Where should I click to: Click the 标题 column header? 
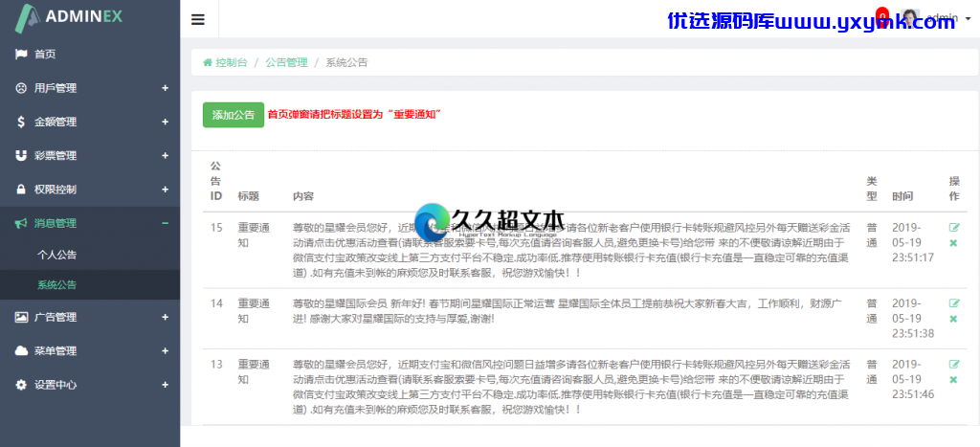pyautogui.click(x=248, y=196)
